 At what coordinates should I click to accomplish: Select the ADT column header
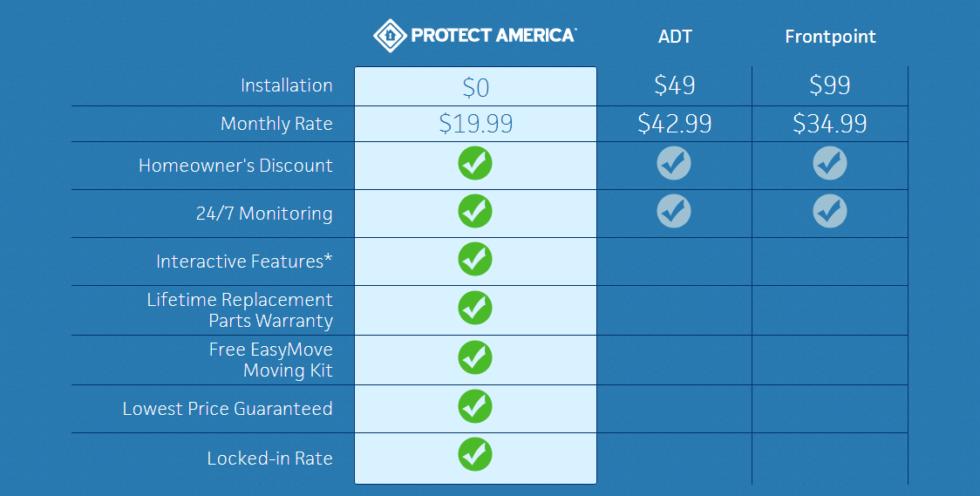click(x=675, y=37)
